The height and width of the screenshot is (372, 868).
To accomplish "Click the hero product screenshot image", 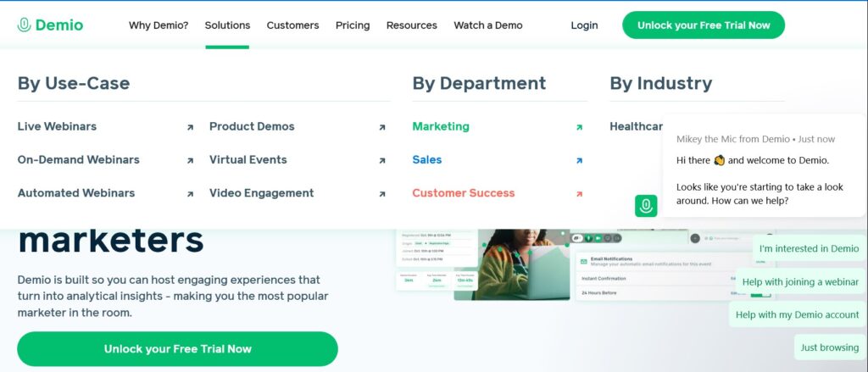I will coord(587,264).
